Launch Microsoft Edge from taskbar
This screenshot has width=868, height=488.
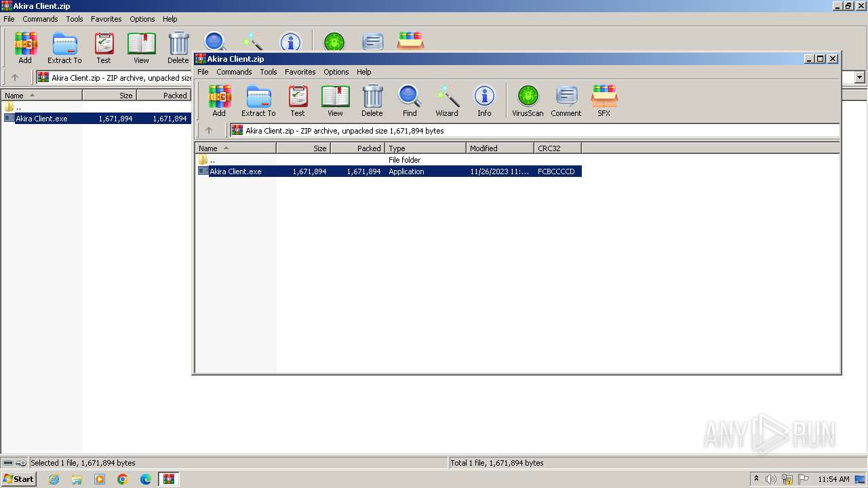[146, 479]
